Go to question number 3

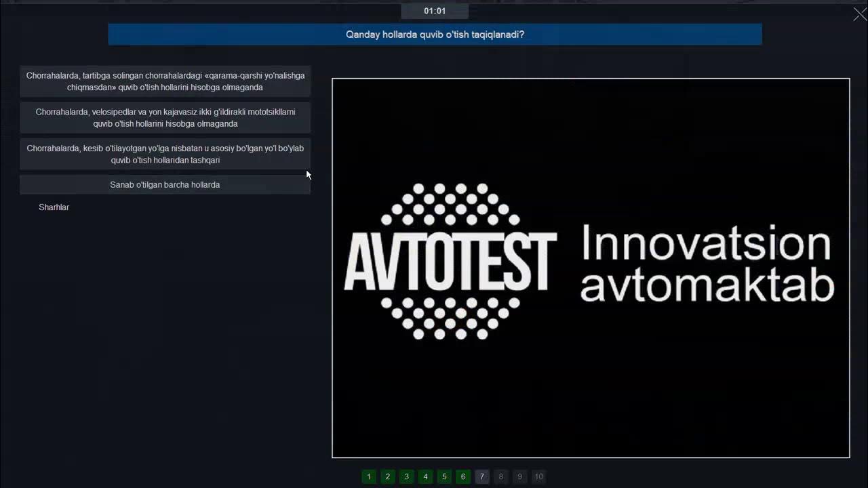[x=407, y=476]
